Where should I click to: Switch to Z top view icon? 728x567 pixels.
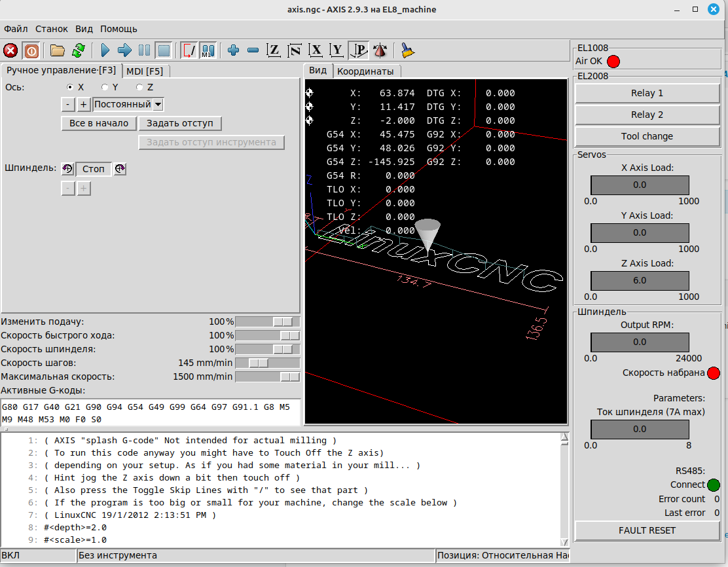274,50
